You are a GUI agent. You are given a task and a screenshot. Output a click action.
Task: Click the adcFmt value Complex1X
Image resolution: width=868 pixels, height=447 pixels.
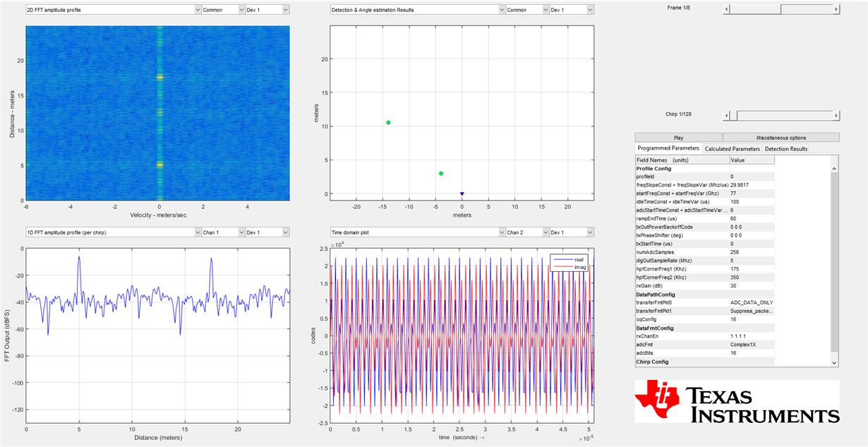[x=752, y=345]
